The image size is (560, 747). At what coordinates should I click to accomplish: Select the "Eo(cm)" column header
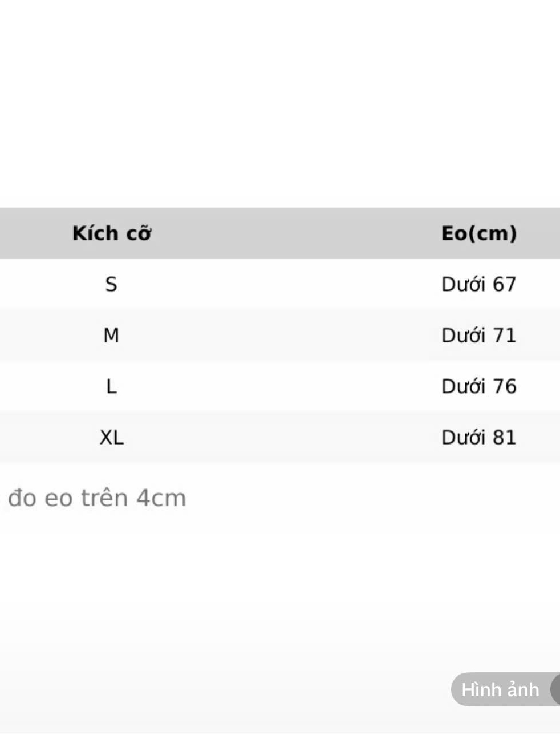click(478, 233)
